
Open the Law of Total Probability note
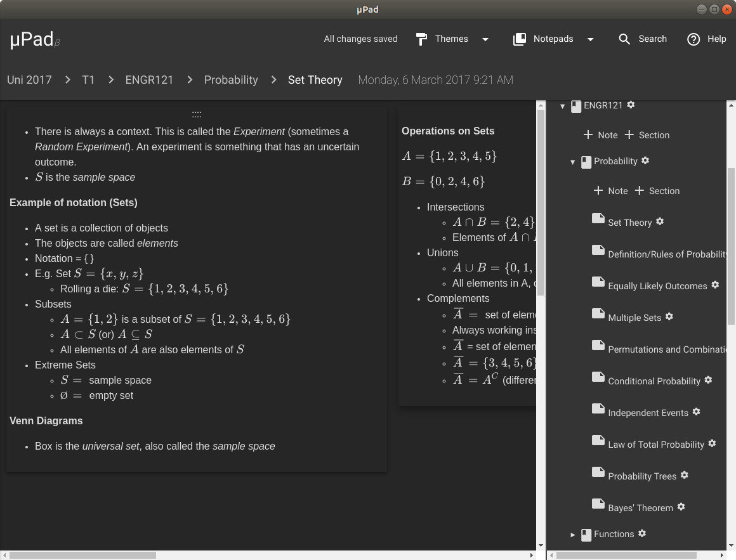[x=656, y=445]
